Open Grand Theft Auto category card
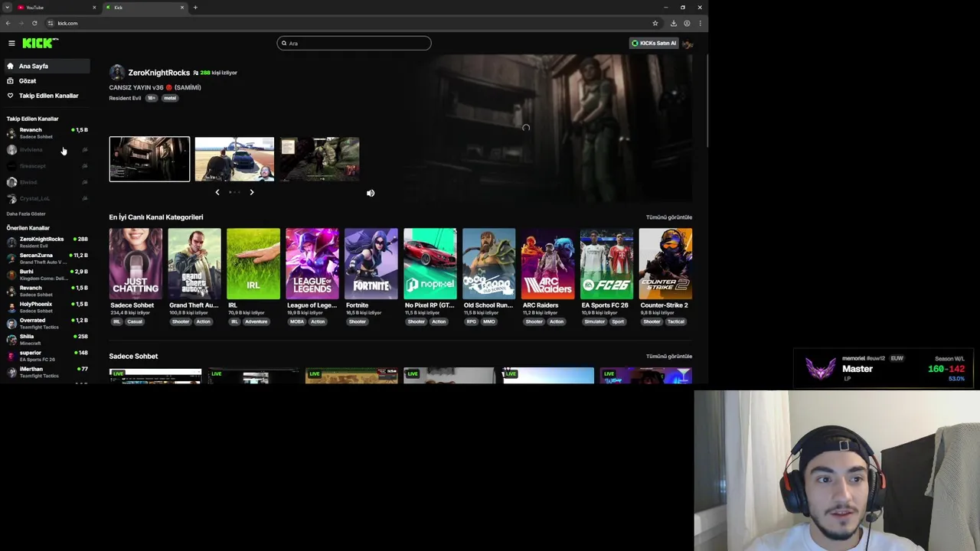Screen dimensions: 980x551 click(x=194, y=263)
